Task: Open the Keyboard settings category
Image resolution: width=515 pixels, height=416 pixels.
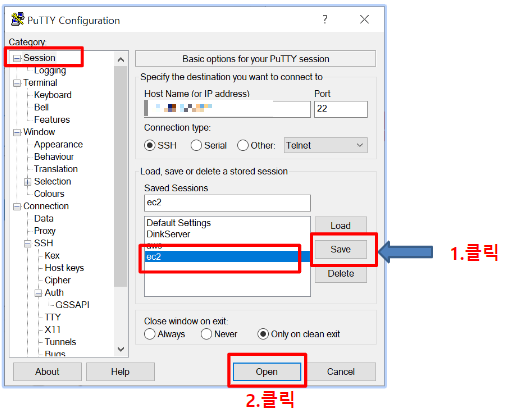Action: click(53, 95)
